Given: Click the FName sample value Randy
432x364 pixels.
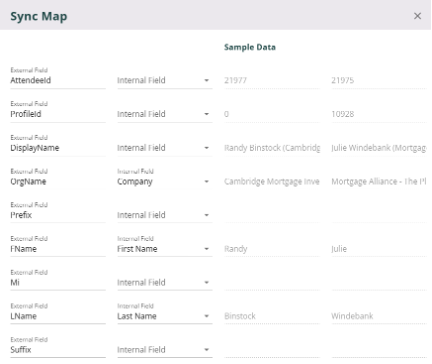Looking at the screenshot, I should pyautogui.click(x=236, y=249).
